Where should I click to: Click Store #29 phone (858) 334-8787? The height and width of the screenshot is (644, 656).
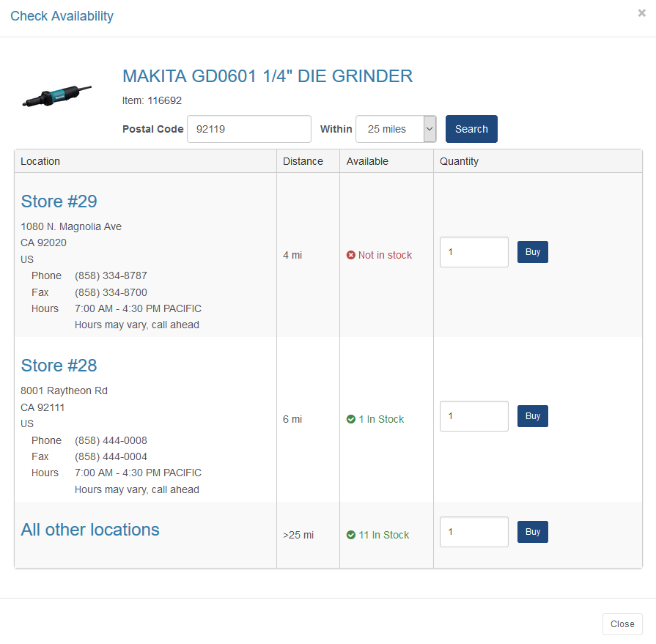click(x=111, y=275)
